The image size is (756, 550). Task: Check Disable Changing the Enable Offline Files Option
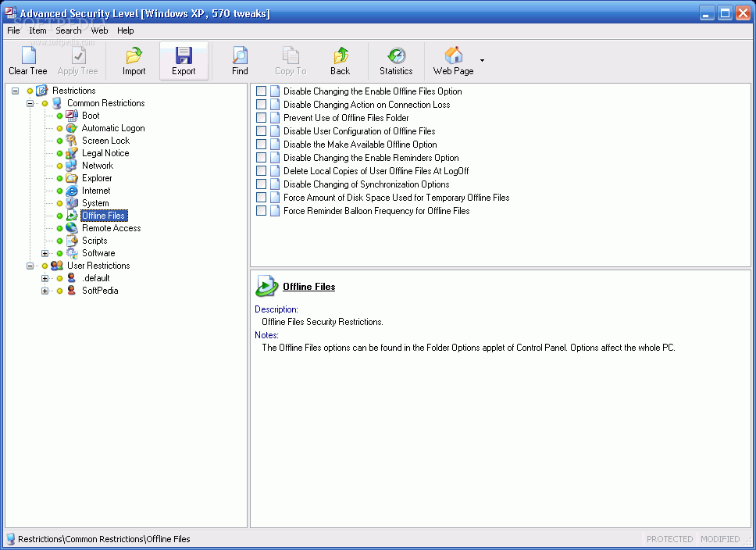point(262,91)
